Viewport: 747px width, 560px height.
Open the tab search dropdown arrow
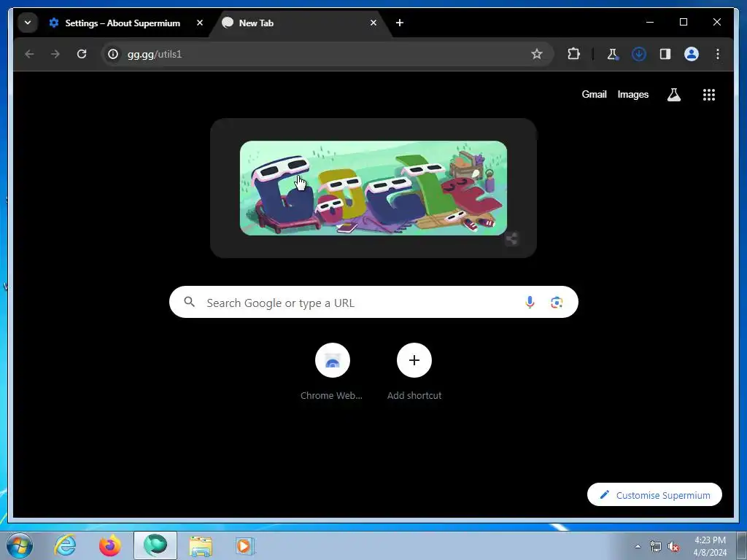click(28, 23)
